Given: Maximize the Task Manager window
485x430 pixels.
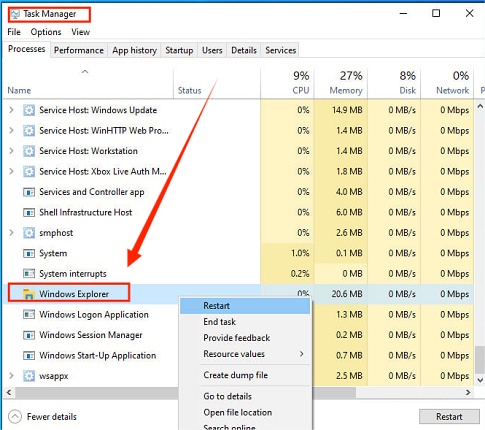Looking at the screenshot, I should 436,13.
